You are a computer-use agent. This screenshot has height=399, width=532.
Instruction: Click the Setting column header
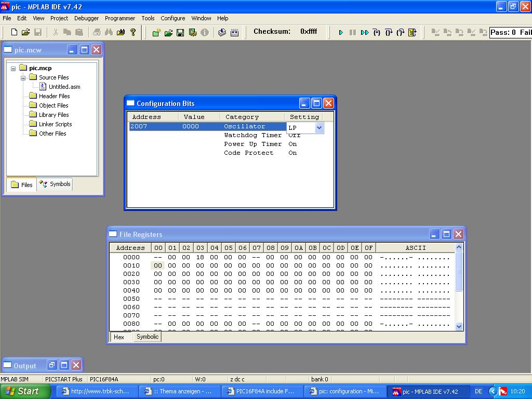pos(304,117)
